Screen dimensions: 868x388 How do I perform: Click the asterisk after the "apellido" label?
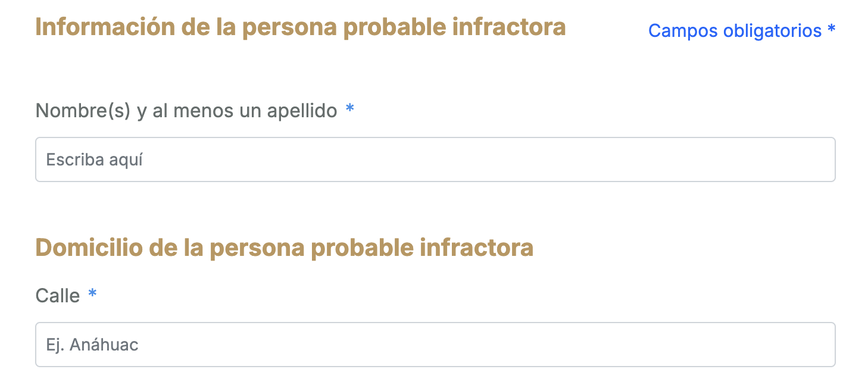coord(350,108)
